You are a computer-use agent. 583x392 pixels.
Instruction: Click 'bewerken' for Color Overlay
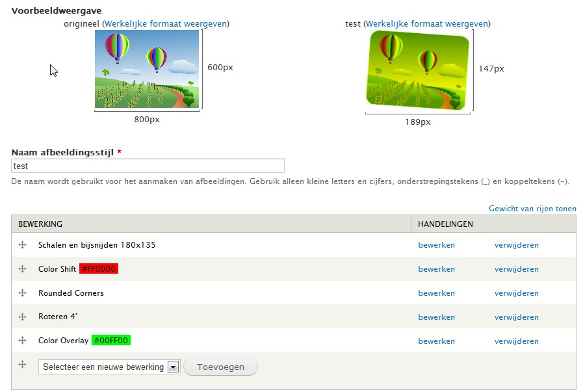pyautogui.click(x=436, y=341)
